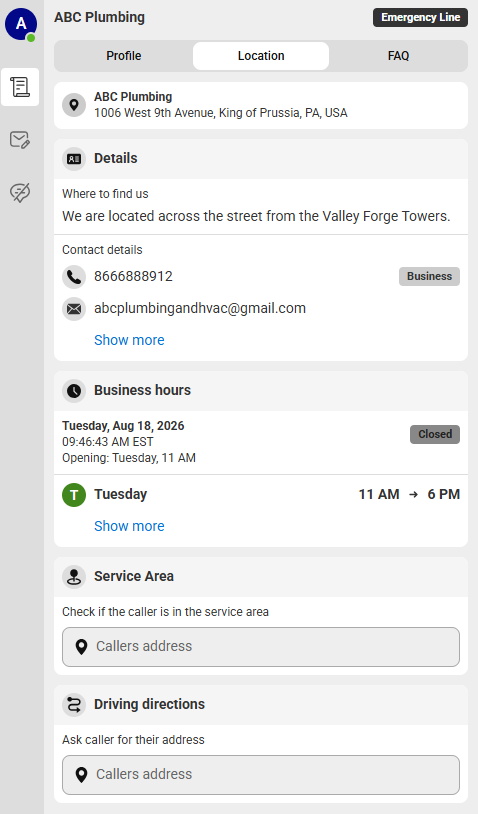The width and height of the screenshot is (478, 814).
Task: Click the clock icon in Business hours
Action: tap(74, 390)
